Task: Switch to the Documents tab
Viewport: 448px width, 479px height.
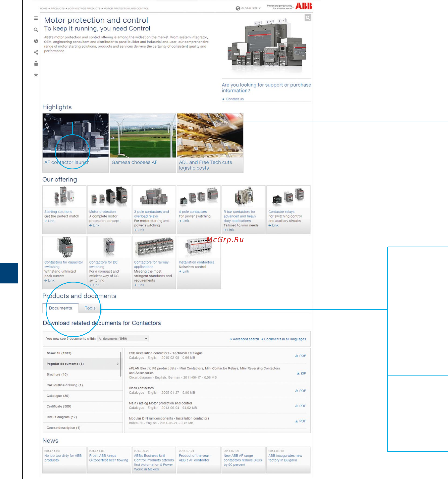Action: 60,308
